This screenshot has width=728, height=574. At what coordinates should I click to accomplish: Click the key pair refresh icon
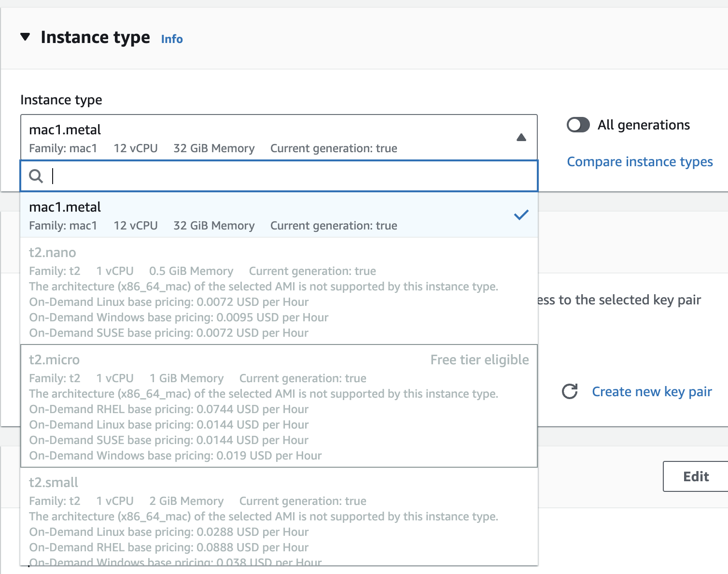point(570,391)
